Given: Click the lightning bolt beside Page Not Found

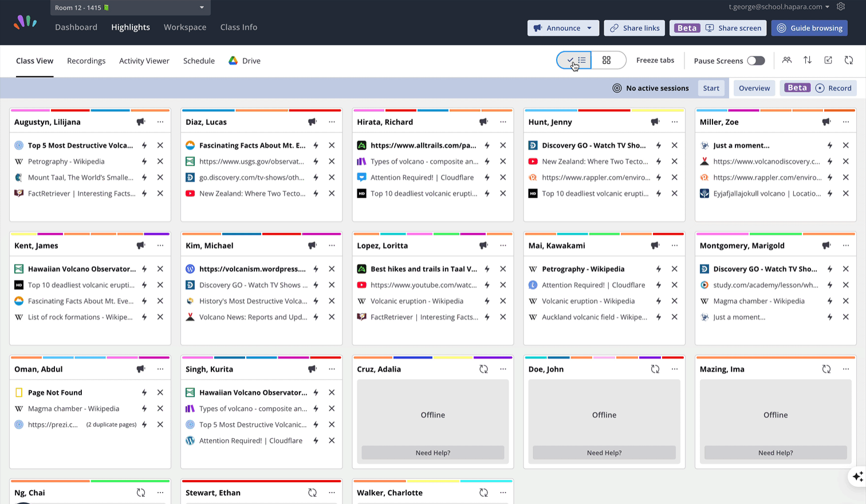Looking at the screenshot, I should click(144, 392).
